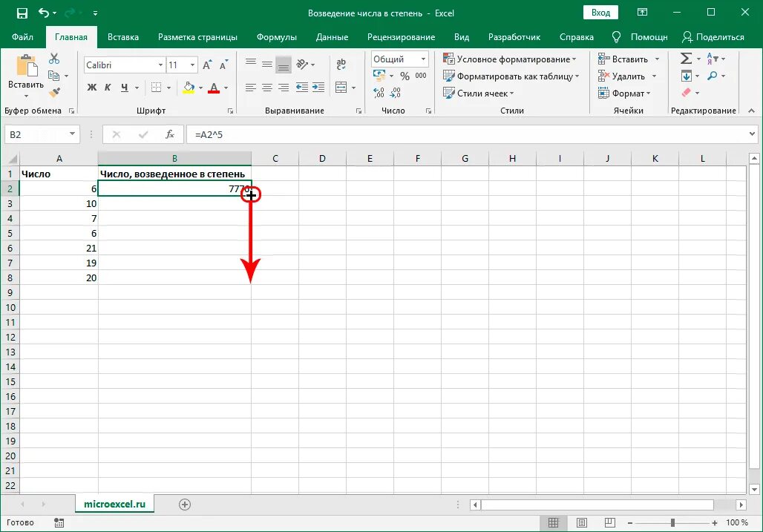
Task: Collapse the ribbon with the up chevron
Action: pyautogui.click(x=751, y=111)
